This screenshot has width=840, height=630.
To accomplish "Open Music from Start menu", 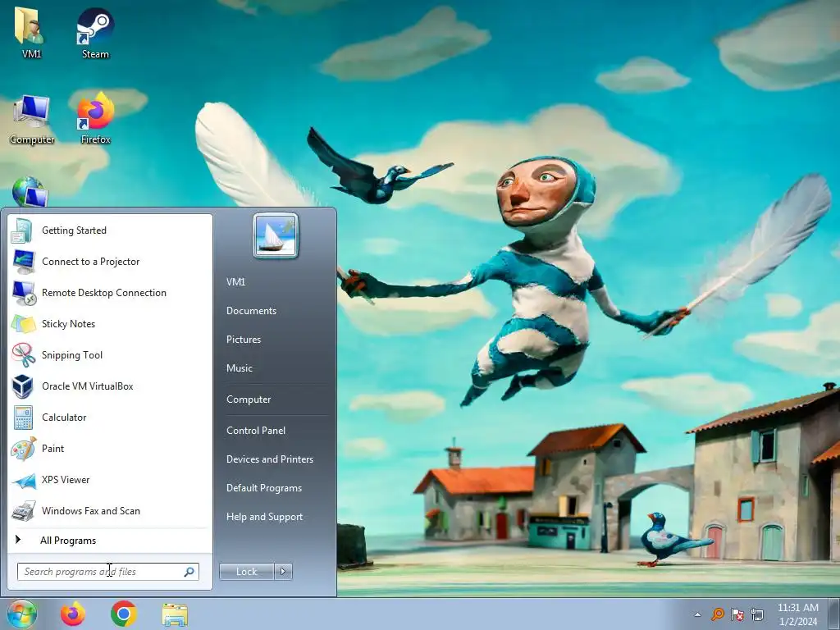I will (239, 368).
